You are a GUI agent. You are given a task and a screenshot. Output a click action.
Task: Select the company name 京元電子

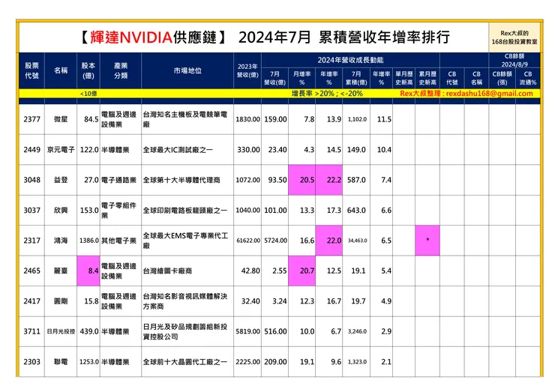coord(61,150)
